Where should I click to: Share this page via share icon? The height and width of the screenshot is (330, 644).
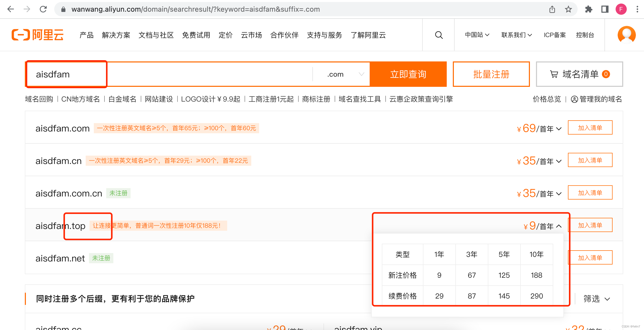(552, 9)
